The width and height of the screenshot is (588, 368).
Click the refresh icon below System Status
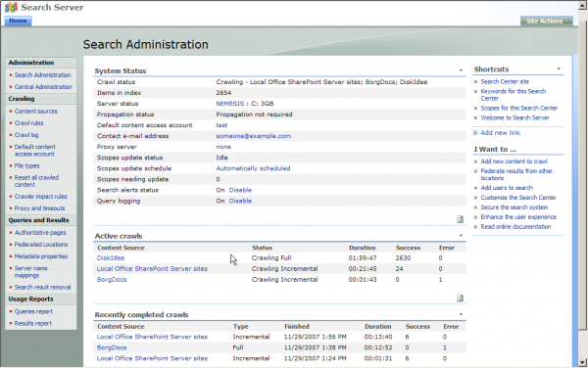click(x=460, y=219)
